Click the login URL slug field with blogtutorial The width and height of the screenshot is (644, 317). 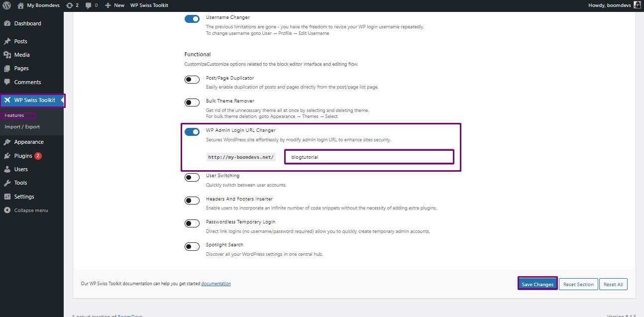pos(369,157)
